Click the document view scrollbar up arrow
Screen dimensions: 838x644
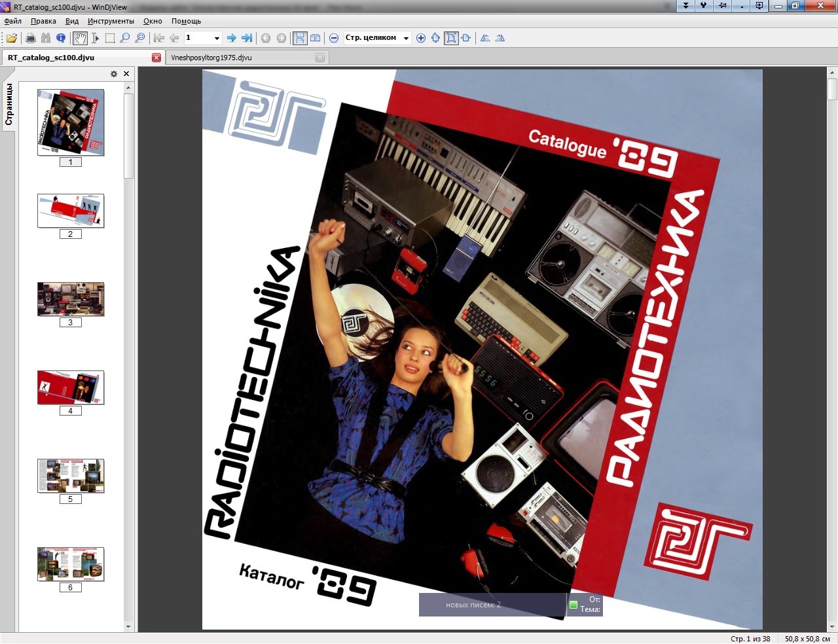[832, 73]
